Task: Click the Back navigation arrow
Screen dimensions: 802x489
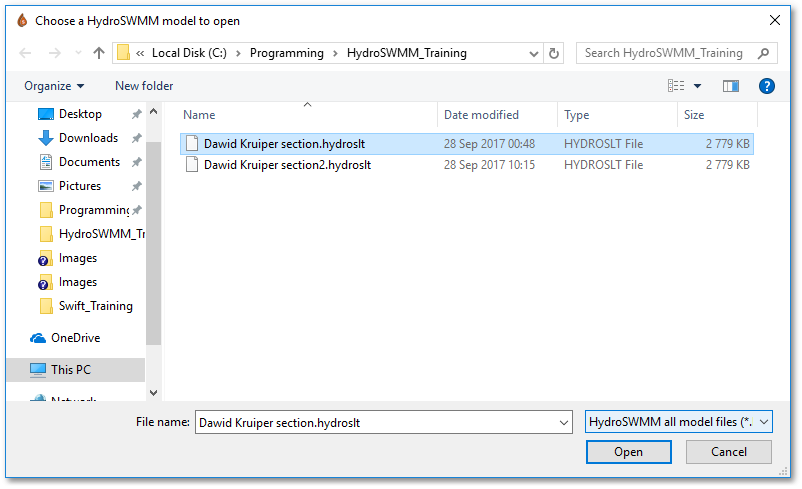Action: tap(25, 53)
